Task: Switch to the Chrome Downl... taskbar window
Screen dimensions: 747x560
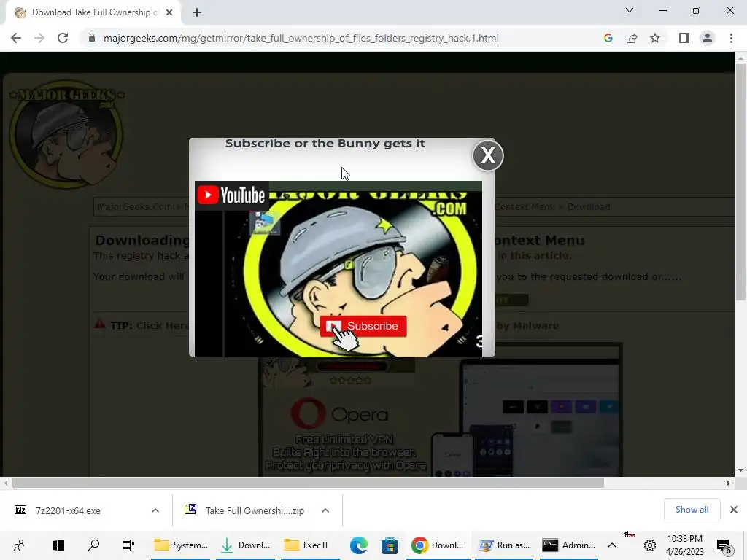Action: 438,545
